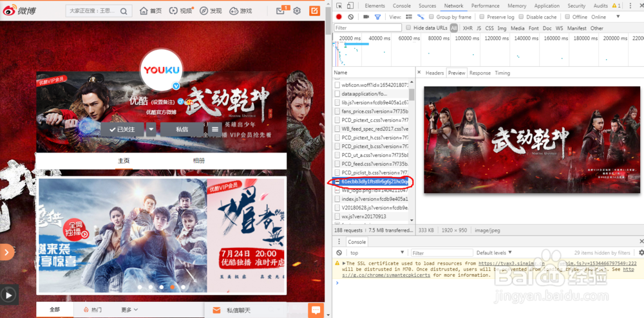Open Weibo settings gear icon

(297, 11)
